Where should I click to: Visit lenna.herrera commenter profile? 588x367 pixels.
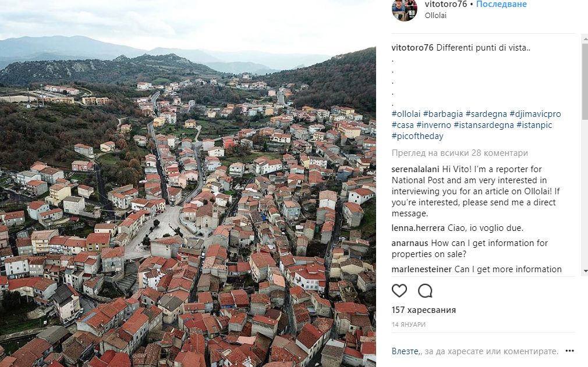coord(418,228)
